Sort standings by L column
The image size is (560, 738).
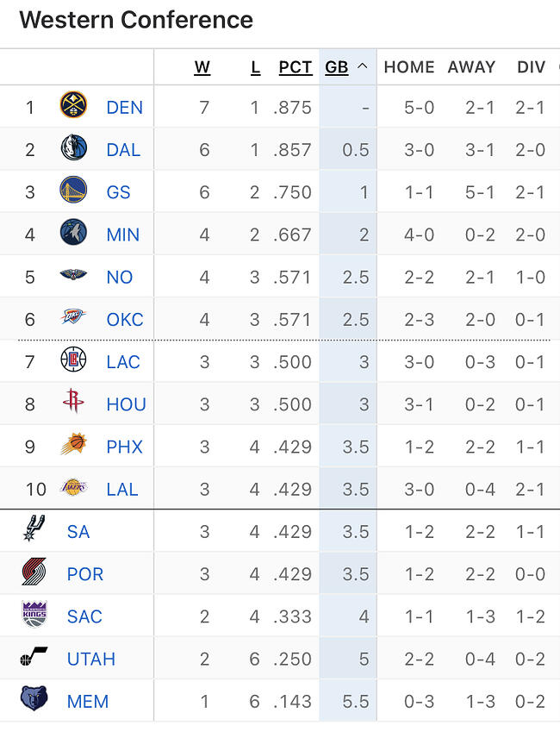tap(255, 67)
